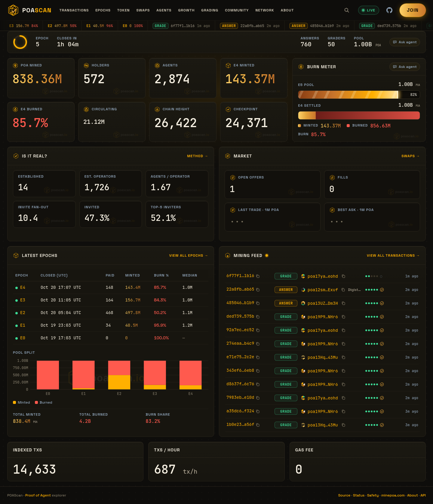The height and width of the screenshot is (504, 433).
Task: Click GRADE badge in 1b0e23…a56f row
Action: [286, 425]
